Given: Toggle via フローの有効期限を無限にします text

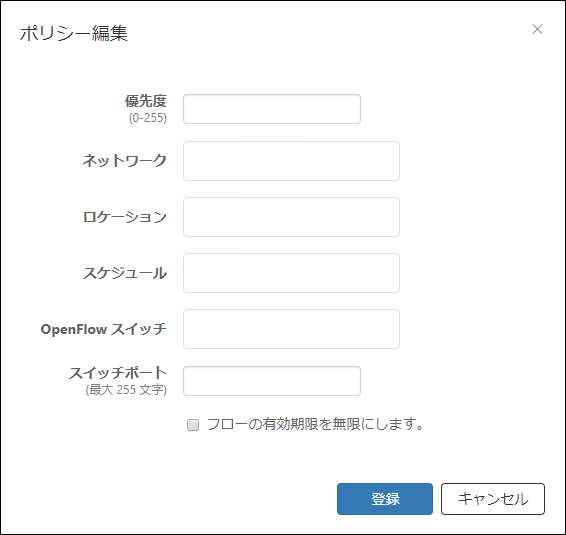Looking at the screenshot, I should [315, 424].
